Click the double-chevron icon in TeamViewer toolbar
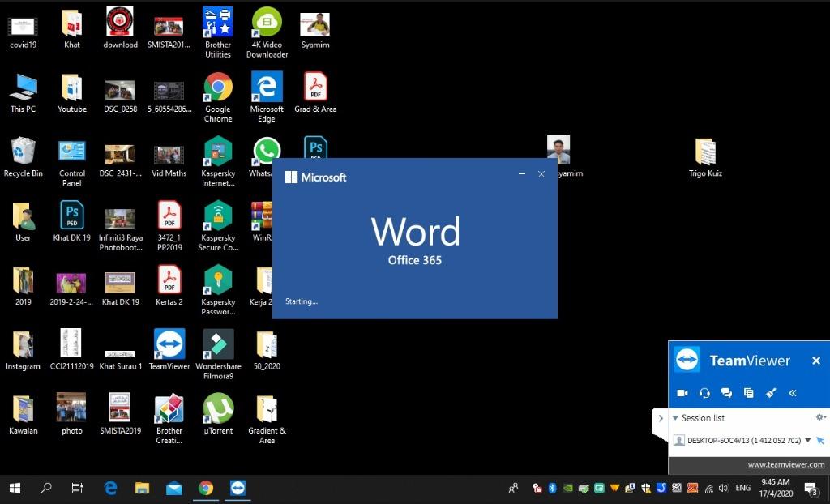This screenshot has width=830, height=504. (x=793, y=393)
